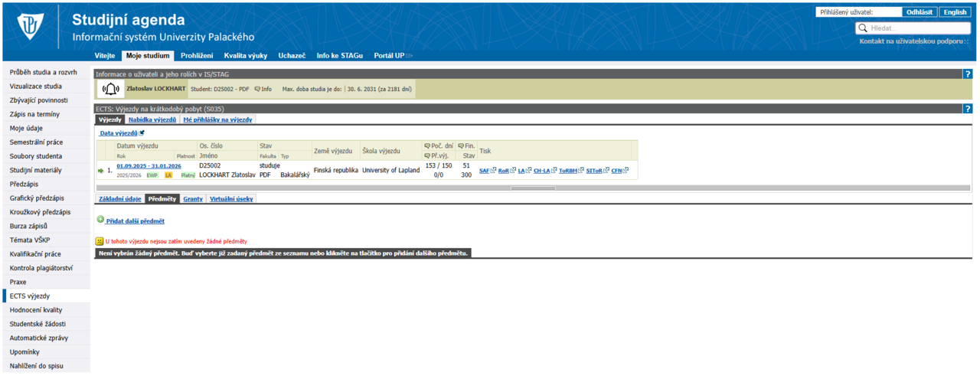Open Kvalifikační práce in the sidebar

tap(36, 254)
